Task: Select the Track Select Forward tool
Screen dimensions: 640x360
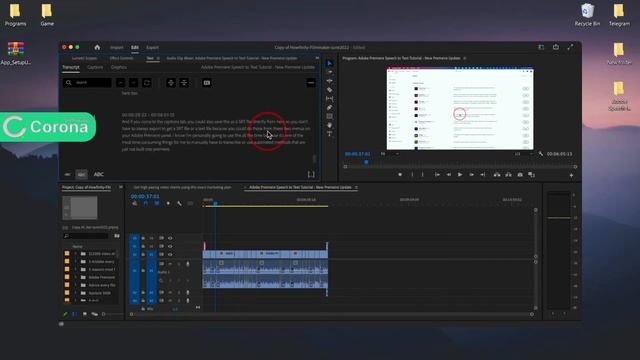Action: click(x=329, y=72)
